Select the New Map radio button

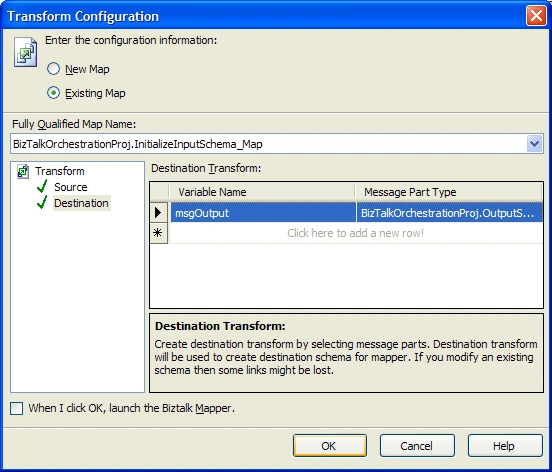tap(54, 69)
